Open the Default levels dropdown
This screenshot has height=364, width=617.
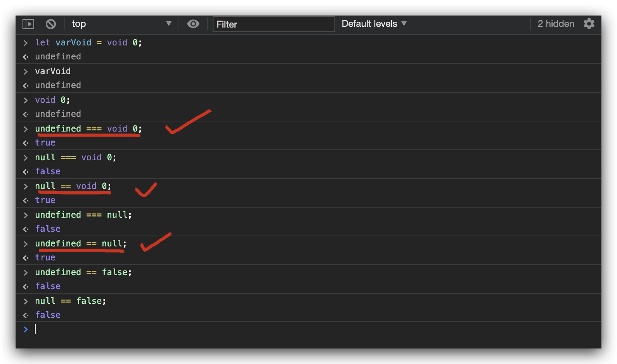click(374, 24)
